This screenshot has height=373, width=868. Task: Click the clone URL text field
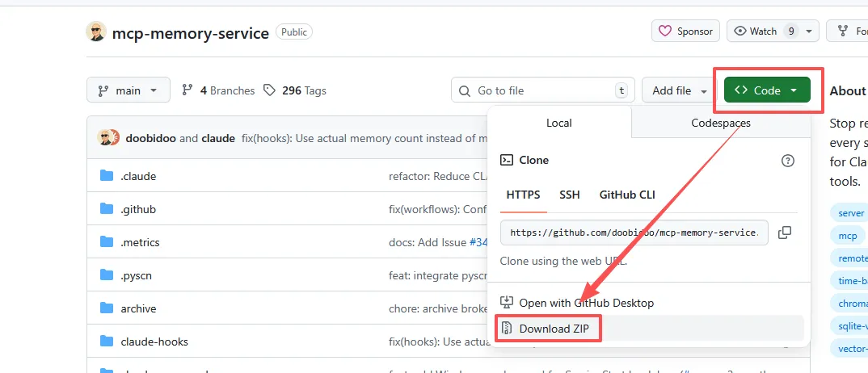634,233
